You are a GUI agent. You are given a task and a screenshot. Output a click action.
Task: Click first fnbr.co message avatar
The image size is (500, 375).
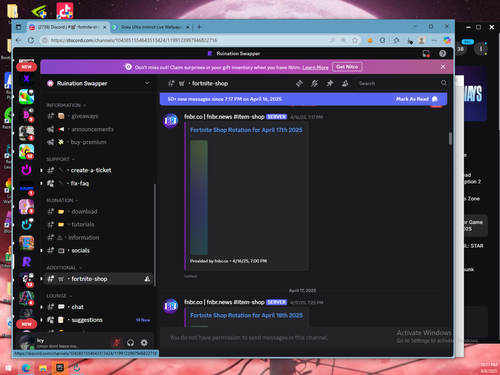(x=170, y=121)
